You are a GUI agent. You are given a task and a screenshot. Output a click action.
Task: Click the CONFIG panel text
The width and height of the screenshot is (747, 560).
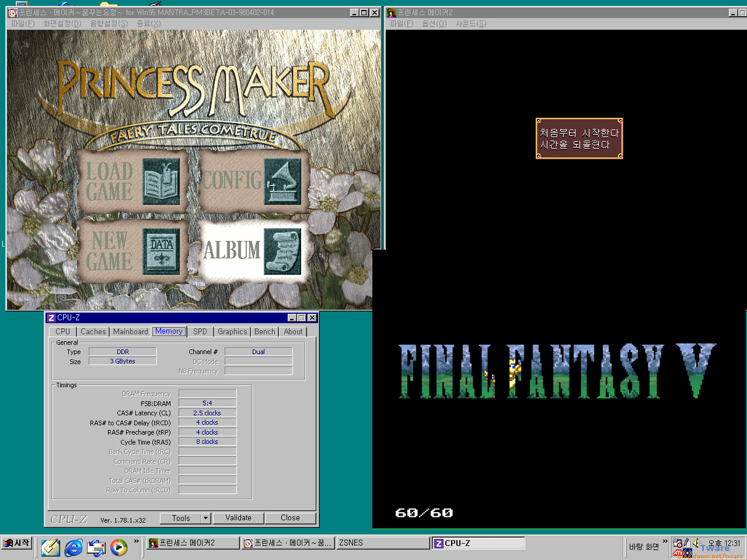232,180
